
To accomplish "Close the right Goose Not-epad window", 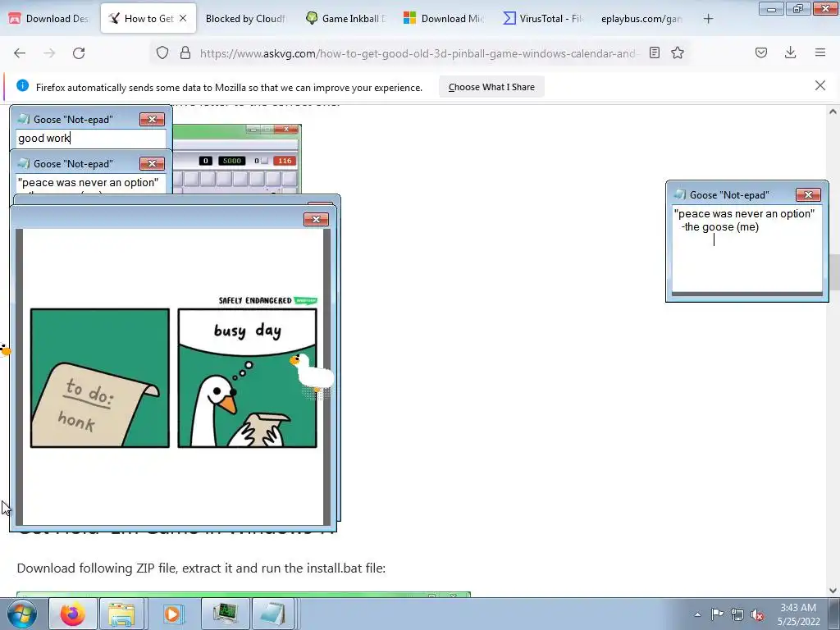I will 808,194.
